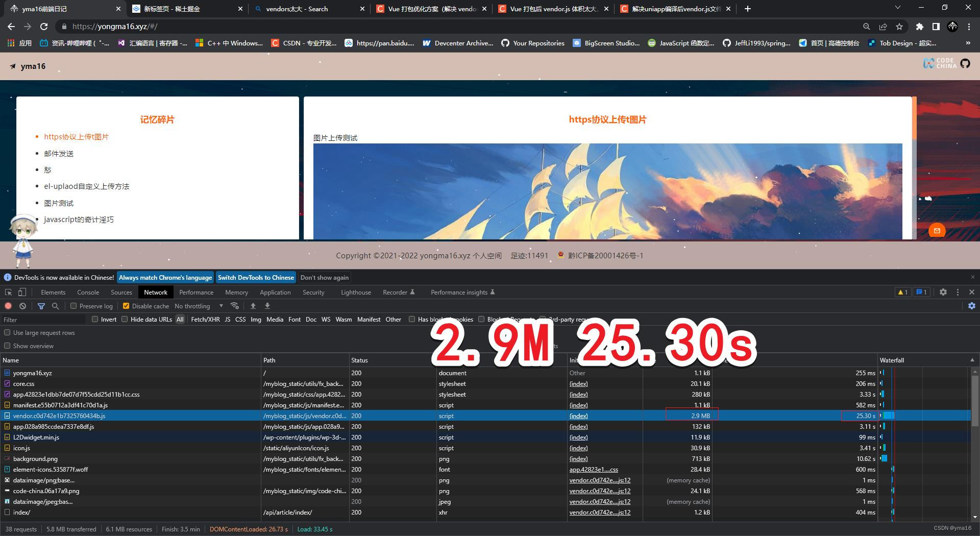980x536 pixels.
Task: Open the Performance tab
Action: click(196, 292)
